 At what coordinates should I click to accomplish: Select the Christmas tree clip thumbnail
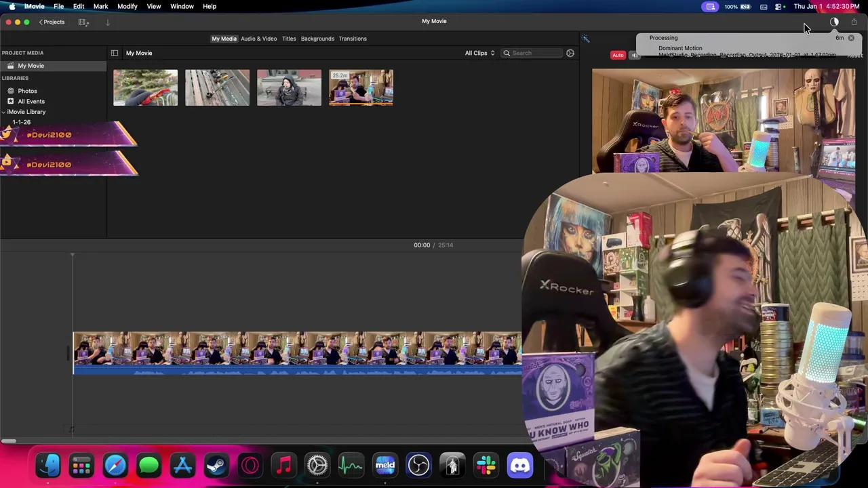click(145, 87)
